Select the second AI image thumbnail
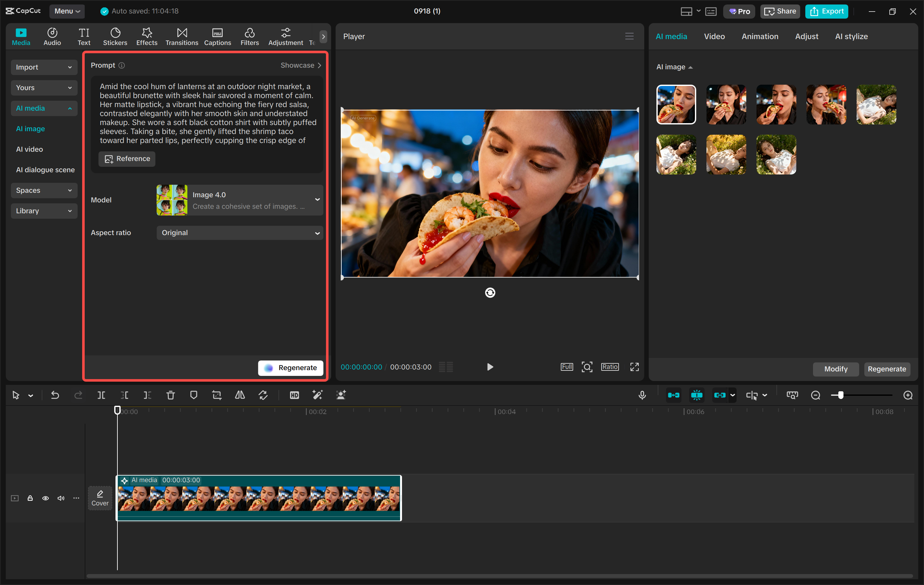The width and height of the screenshot is (924, 585). [x=726, y=104]
